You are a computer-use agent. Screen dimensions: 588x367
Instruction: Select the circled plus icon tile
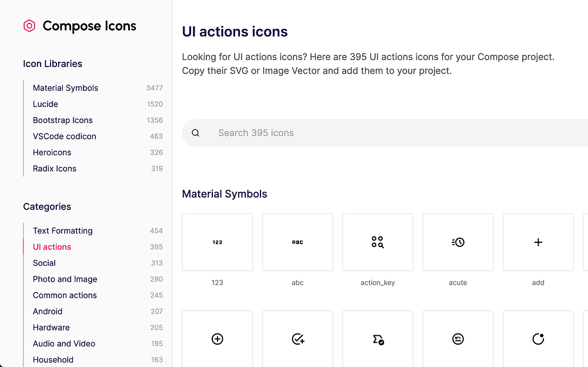pos(218,339)
